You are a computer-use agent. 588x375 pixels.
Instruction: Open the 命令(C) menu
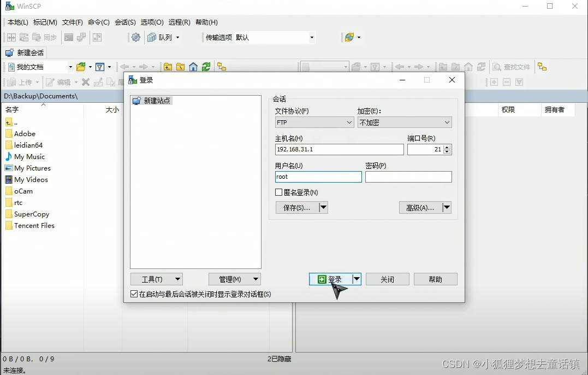pos(99,22)
